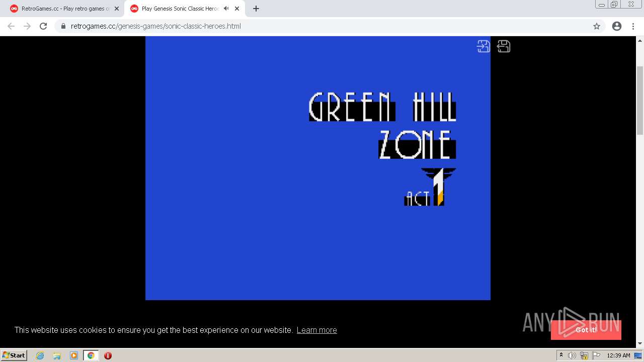
Task: View site security lock information
Action: [63, 26]
